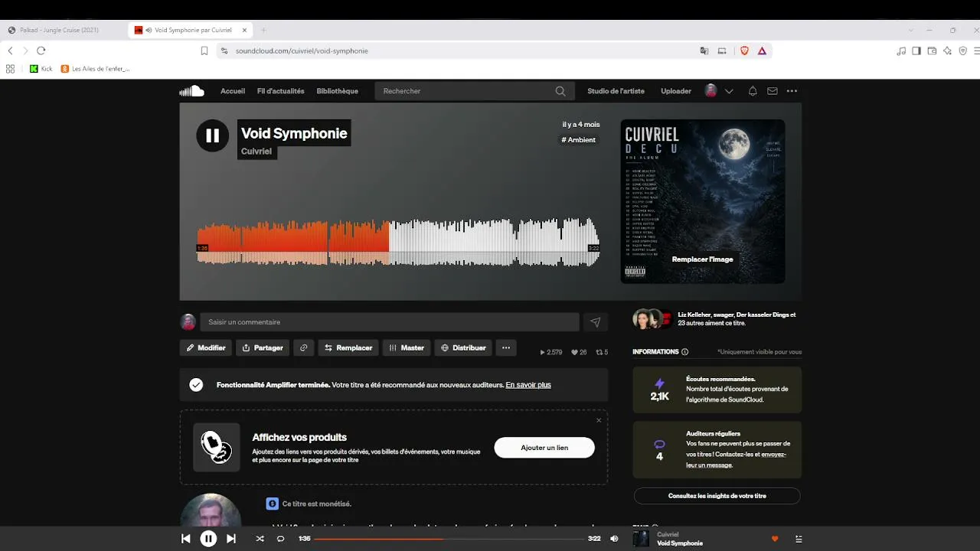This screenshot has height=551, width=980.
Task: Mute with the volume speaker icon
Action: 614,539
